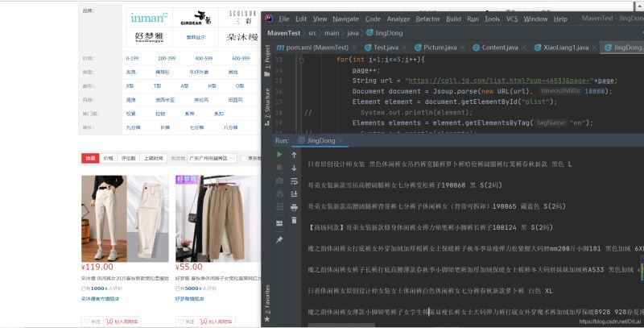This screenshot has width=644, height=328.
Task: Close the Test.java editor tab
Action: (404, 48)
